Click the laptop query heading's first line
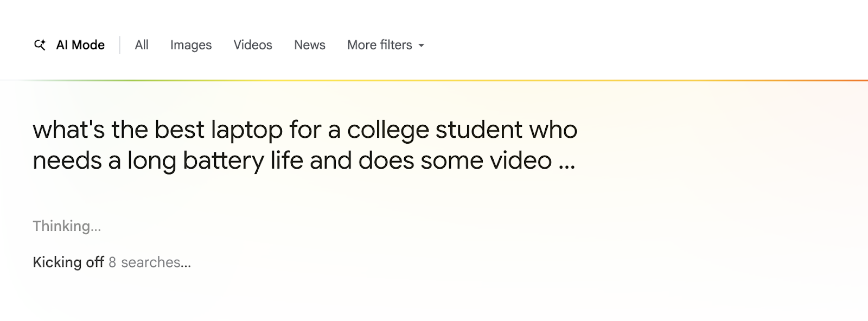The width and height of the screenshot is (868, 321). pos(305,130)
